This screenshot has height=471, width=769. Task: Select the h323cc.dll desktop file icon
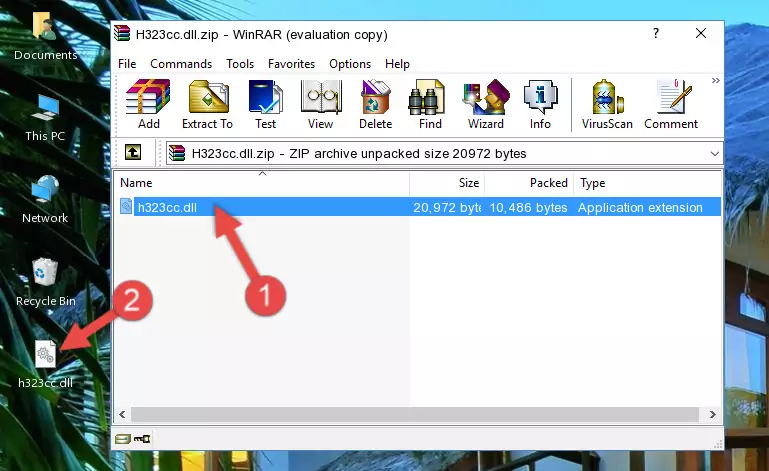point(46,365)
